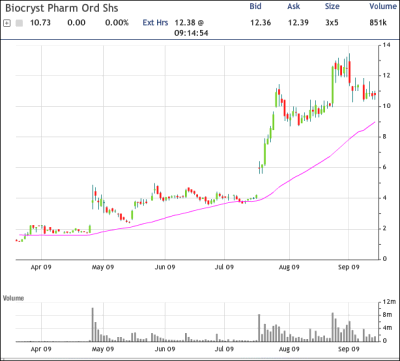400x361 pixels.
Task: Click the Volume column header at top
Action: click(x=383, y=6)
